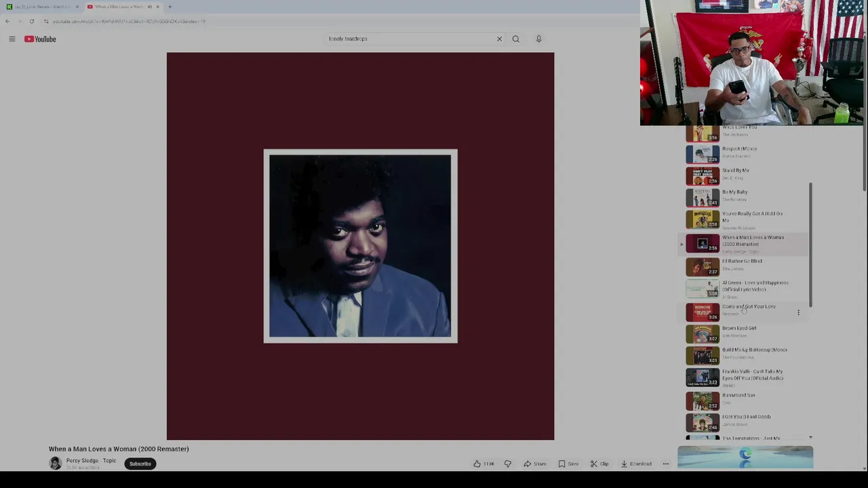868x488 pixels.
Task: Open more actions ellipsis menu
Action: point(666,464)
